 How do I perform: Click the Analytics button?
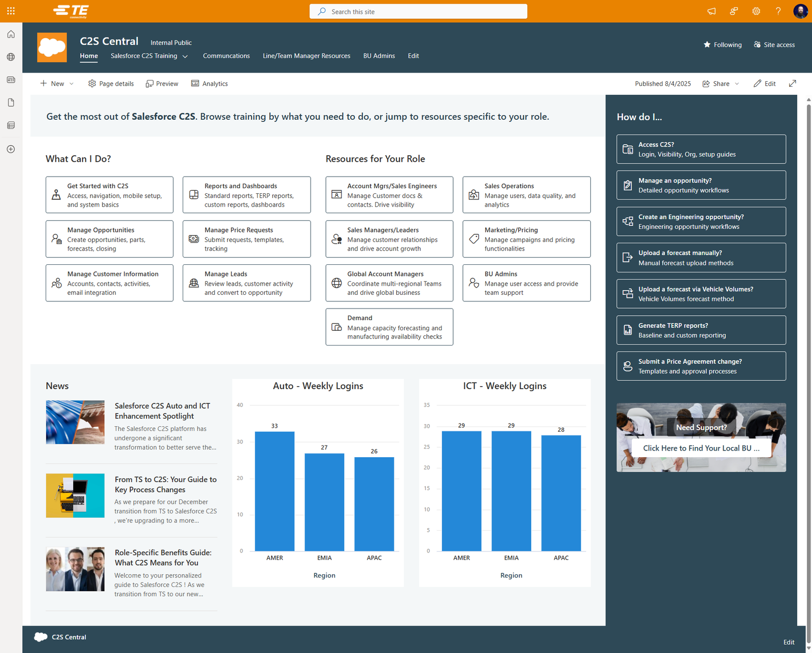pos(210,84)
